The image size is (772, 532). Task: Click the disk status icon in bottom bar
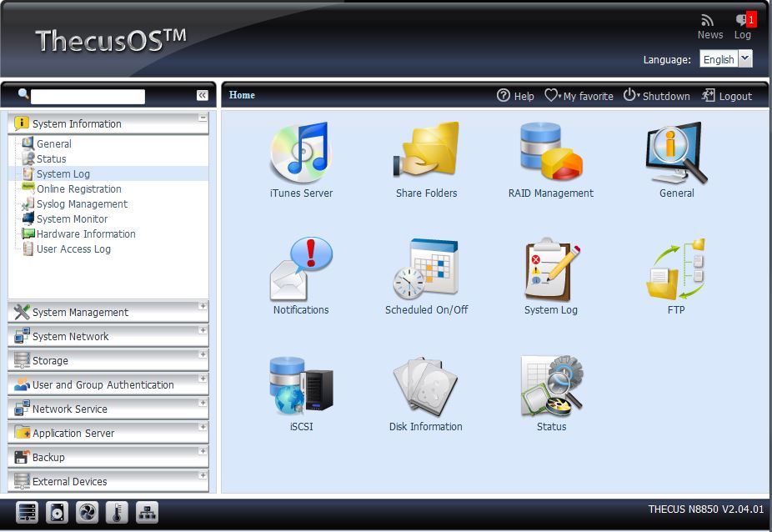58,512
